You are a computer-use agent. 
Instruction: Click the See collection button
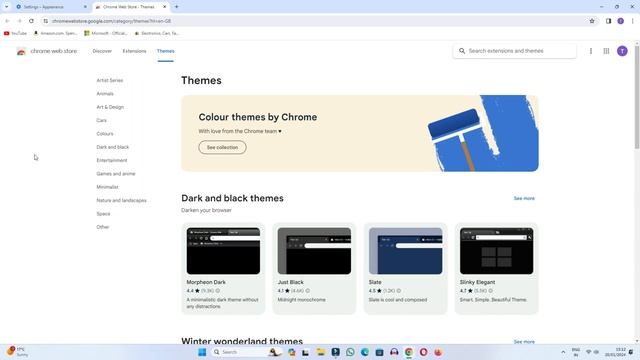222,147
